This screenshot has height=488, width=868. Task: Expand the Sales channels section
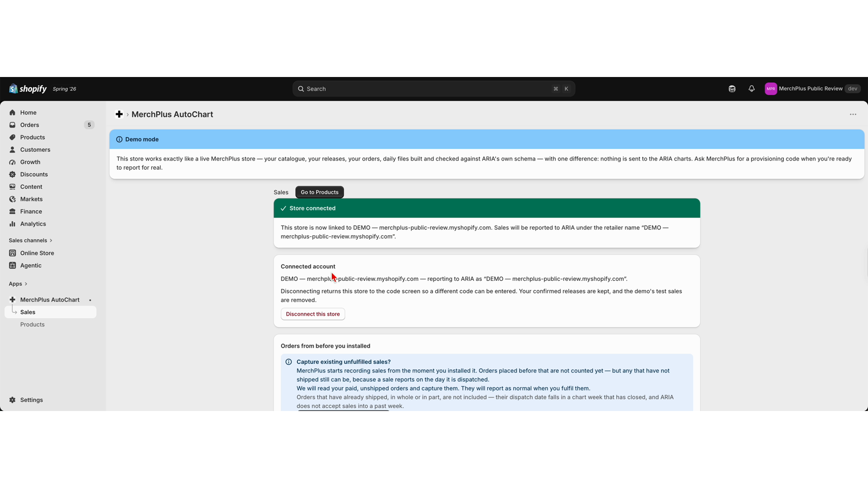click(x=30, y=241)
